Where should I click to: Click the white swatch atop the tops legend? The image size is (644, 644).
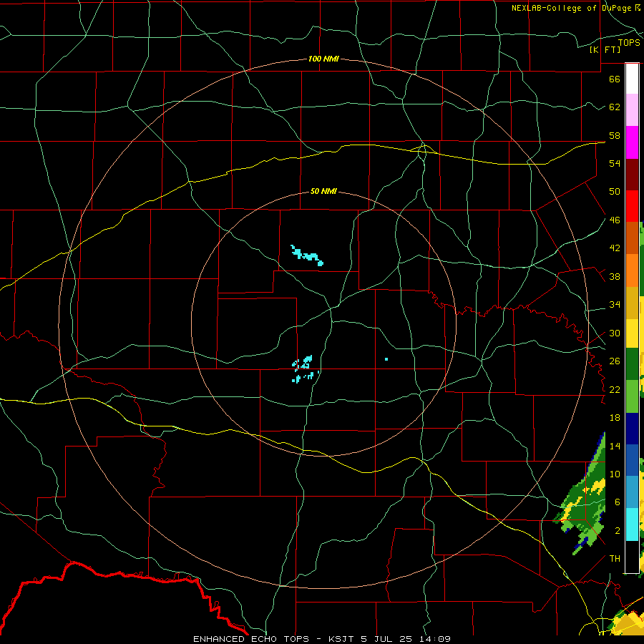click(x=632, y=79)
